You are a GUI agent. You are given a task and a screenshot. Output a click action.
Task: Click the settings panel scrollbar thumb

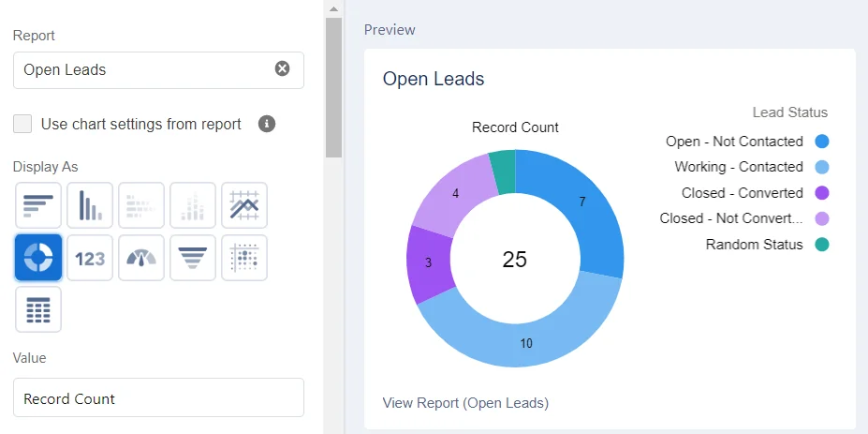pos(333,87)
